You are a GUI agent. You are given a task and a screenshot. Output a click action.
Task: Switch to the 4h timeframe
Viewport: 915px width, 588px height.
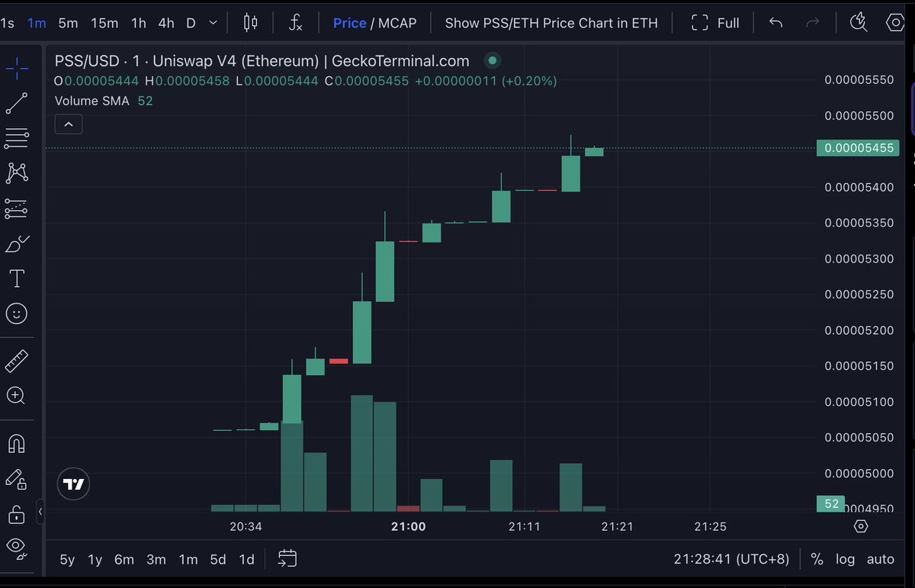click(x=166, y=23)
